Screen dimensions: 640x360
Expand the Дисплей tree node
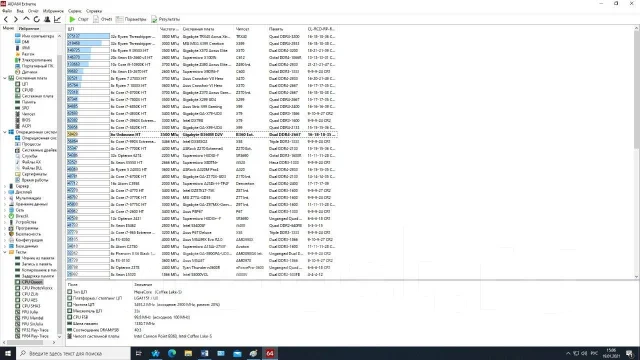(5, 192)
